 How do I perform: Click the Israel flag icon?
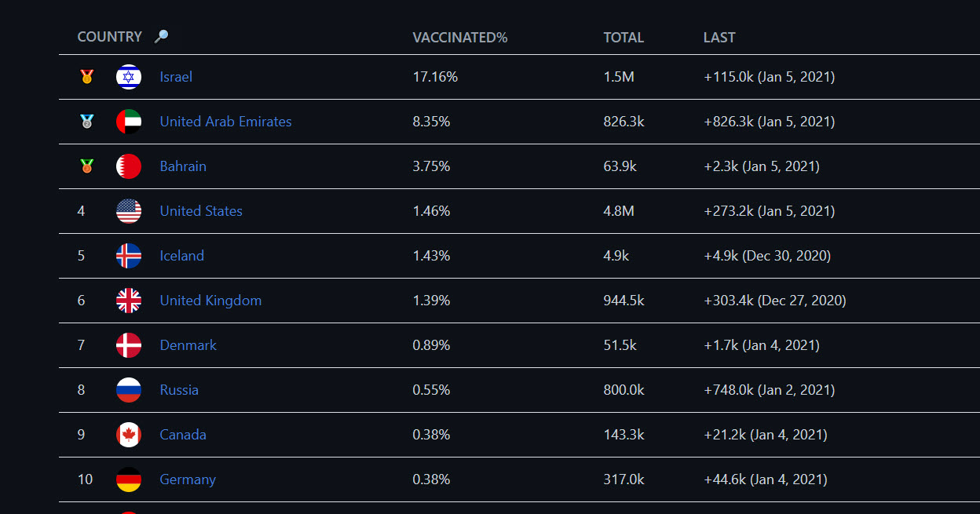click(x=129, y=77)
